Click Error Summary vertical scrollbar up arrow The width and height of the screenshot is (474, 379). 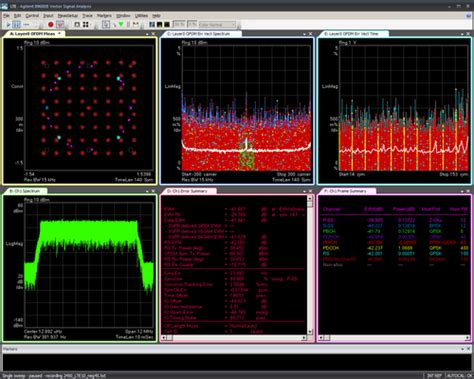[310, 198]
